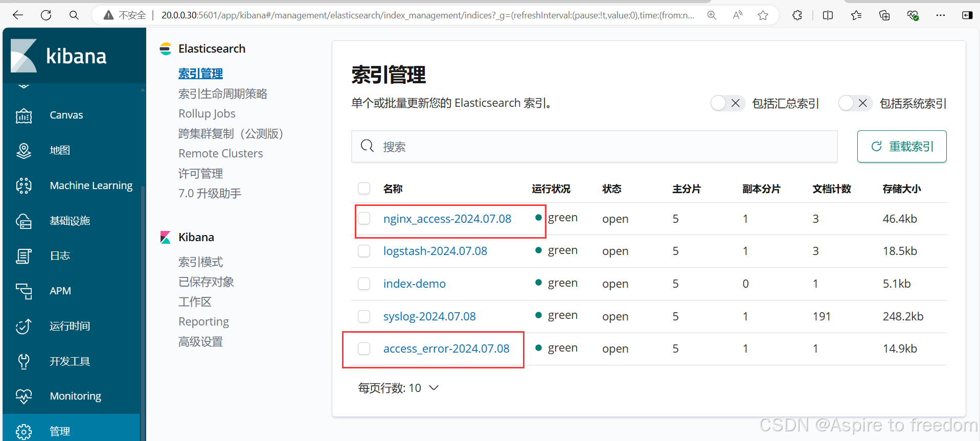Click Reload indices (重载索引) button
The image size is (980, 441).
pyautogui.click(x=902, y=147)
